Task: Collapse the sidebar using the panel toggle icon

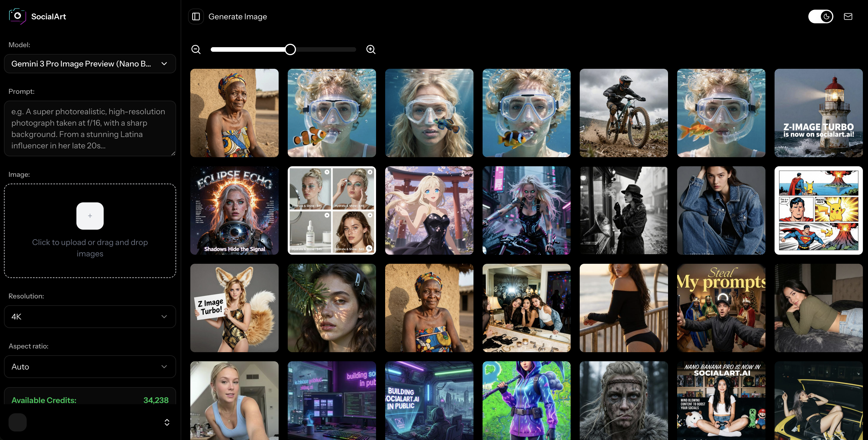Action: 196,16
